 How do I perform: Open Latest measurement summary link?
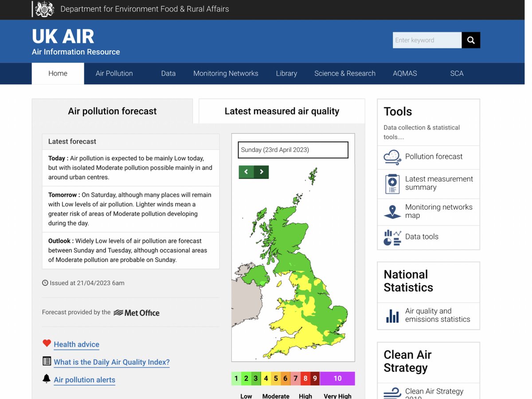point(439,183)
